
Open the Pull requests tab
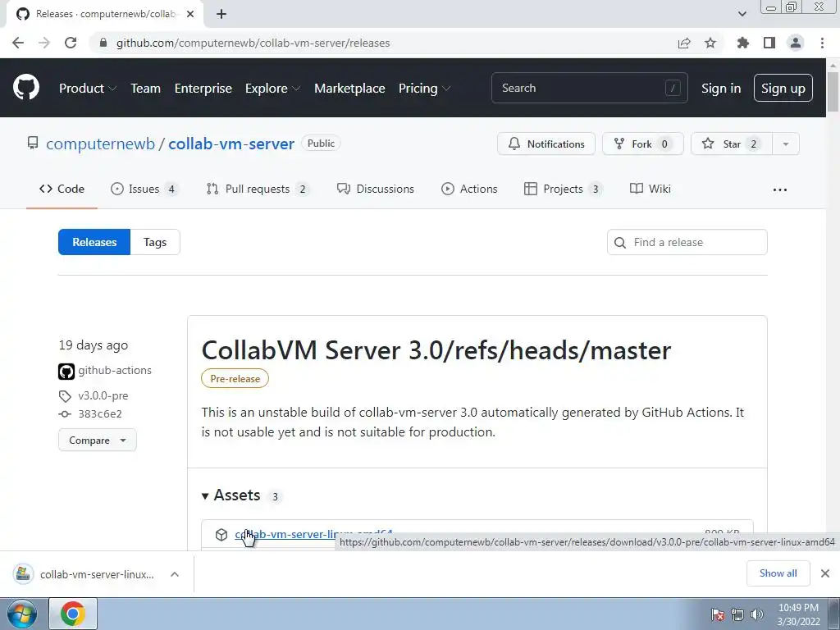click(257, 189)
